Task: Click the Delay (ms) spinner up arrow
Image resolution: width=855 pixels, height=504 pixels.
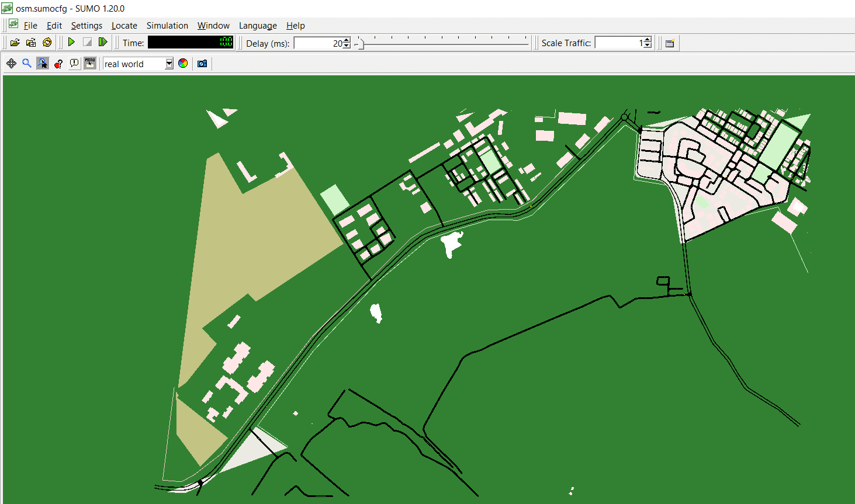Action: [x=347, y=40]
